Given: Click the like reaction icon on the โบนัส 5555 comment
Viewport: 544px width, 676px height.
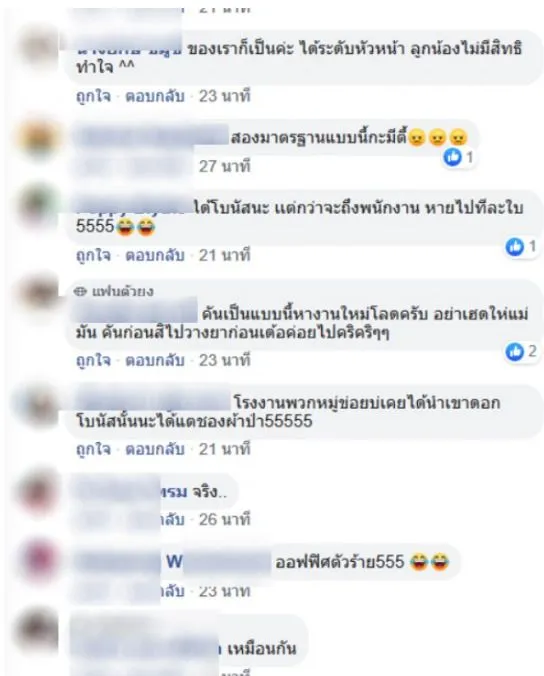Looking at the screenshot, I should [514, 247].
